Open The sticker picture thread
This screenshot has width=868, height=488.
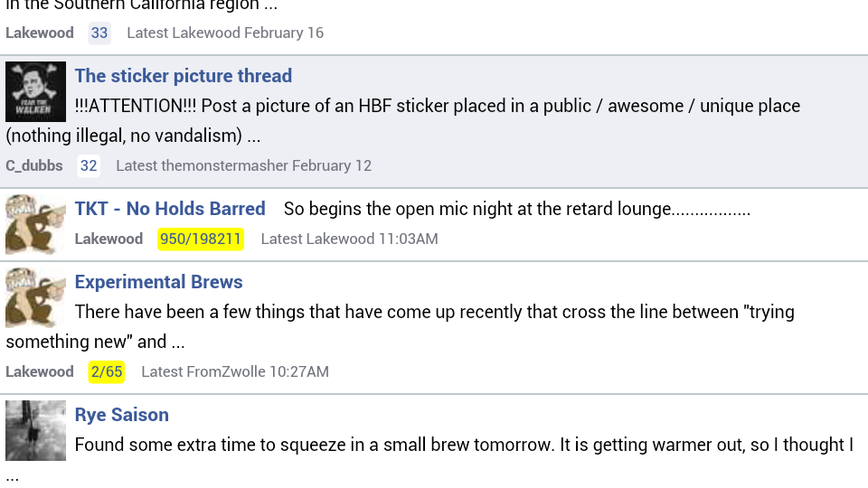[184, 76]
